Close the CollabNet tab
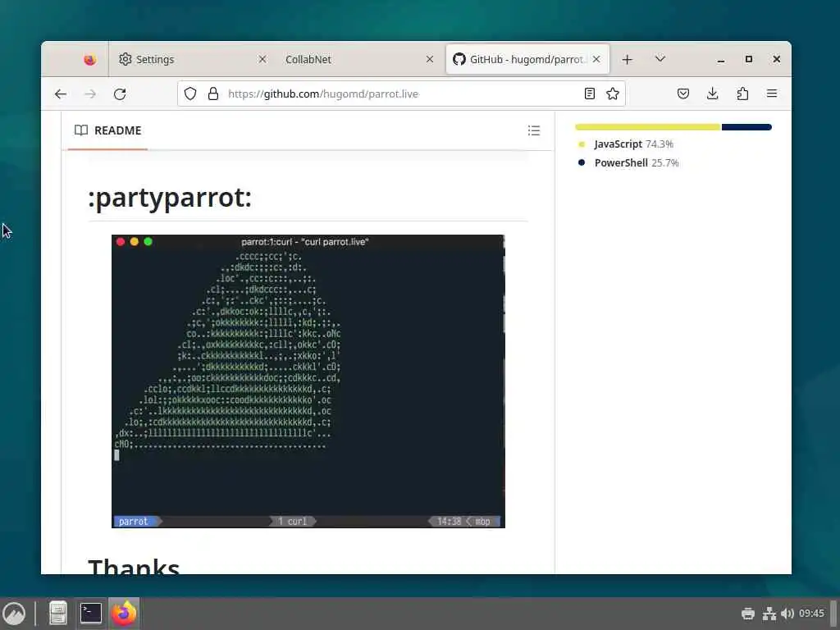 (430, 59)
